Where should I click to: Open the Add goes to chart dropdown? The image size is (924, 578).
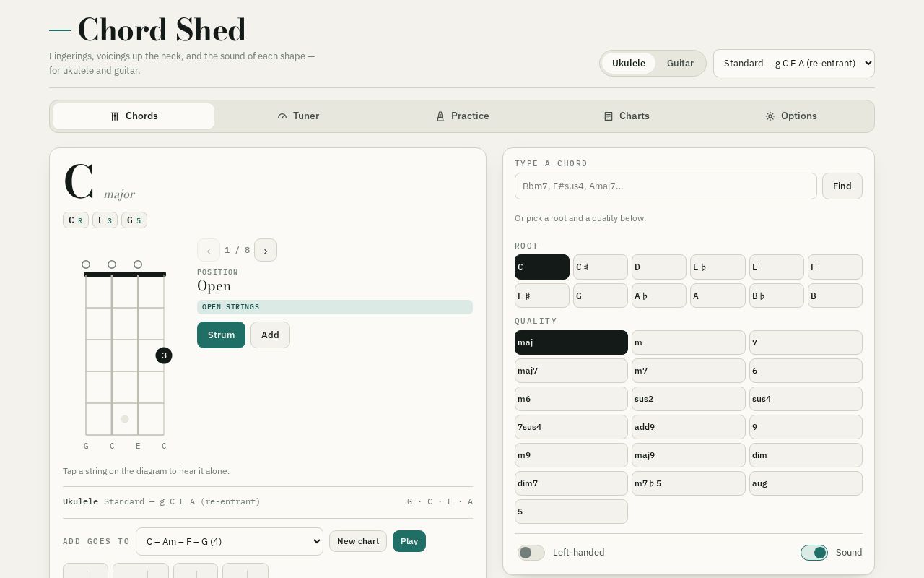[x=230, y=542]
